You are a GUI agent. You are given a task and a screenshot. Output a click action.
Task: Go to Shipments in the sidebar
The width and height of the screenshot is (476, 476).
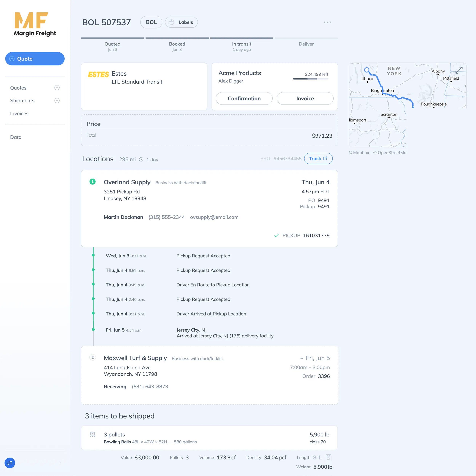pyautogui.click(x=22, y=101)
